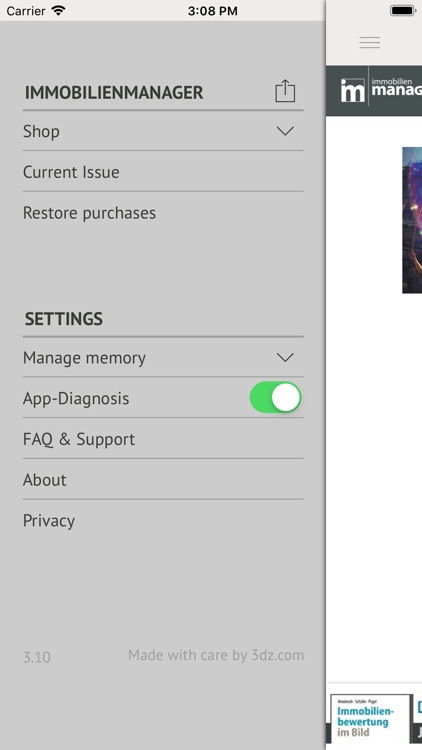422x750 pixels.
Task: Follow the Made with care by 3dz.com link
Action: [x=216, y=655]
